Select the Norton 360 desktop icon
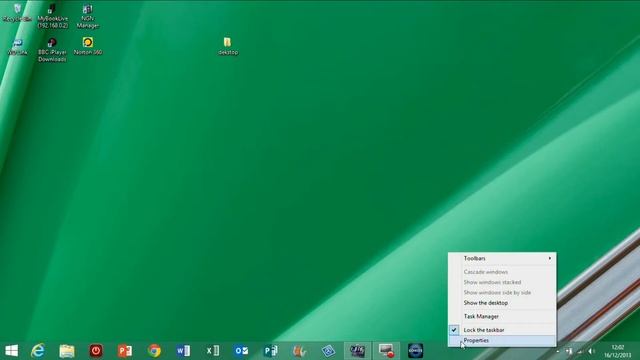This screenshot has width=640, height=360. click(x=88, y=46)
